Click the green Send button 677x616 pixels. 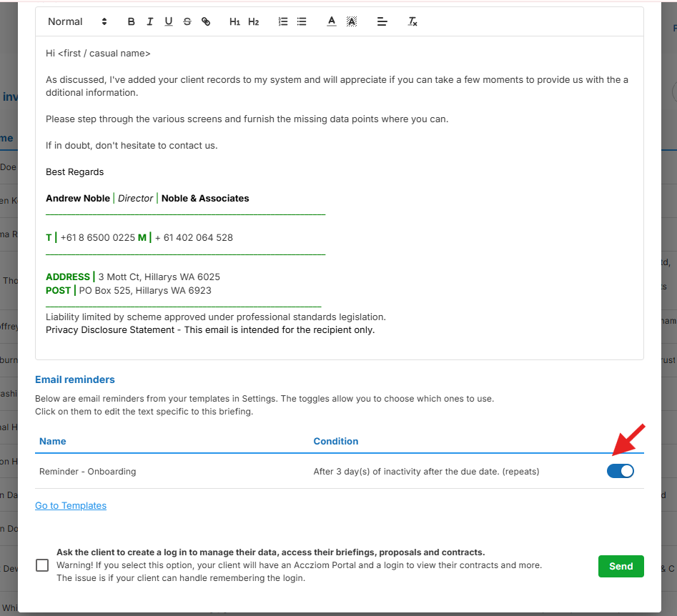point(621,566)
